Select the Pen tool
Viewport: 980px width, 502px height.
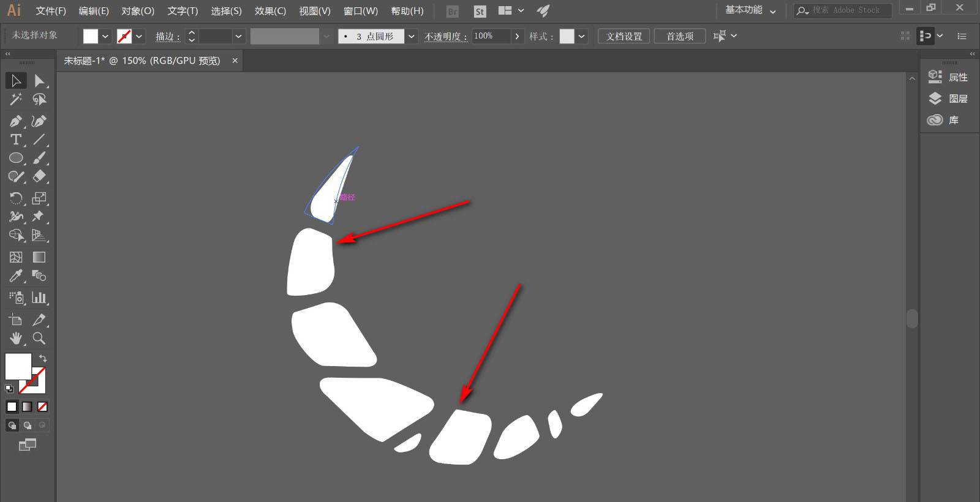click(16, 121)
